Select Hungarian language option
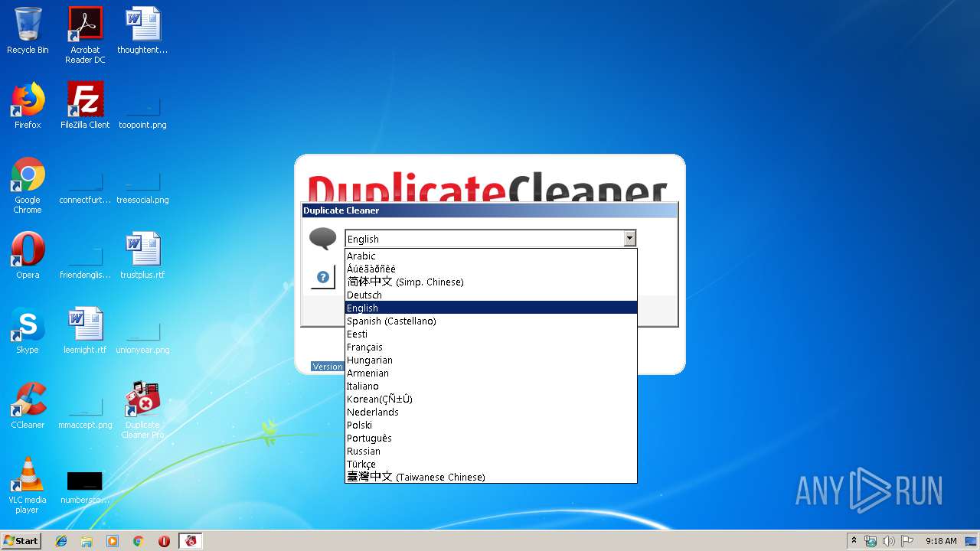The width and height of the screenshot is (980, 551). (x=491, y=360)
